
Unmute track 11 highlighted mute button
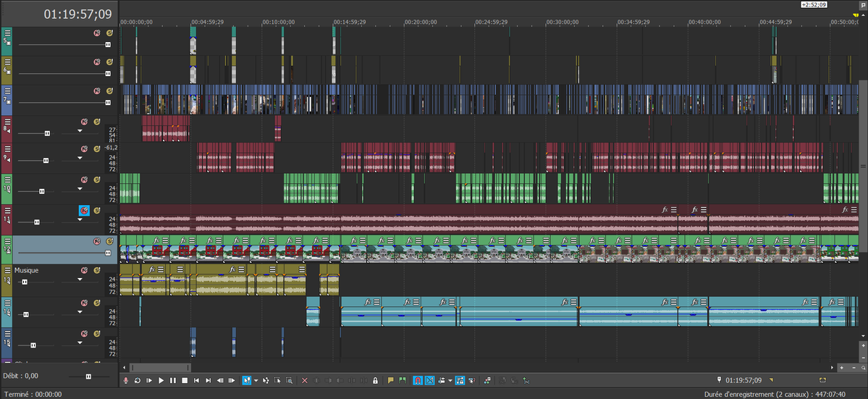[x=83, y=210]
